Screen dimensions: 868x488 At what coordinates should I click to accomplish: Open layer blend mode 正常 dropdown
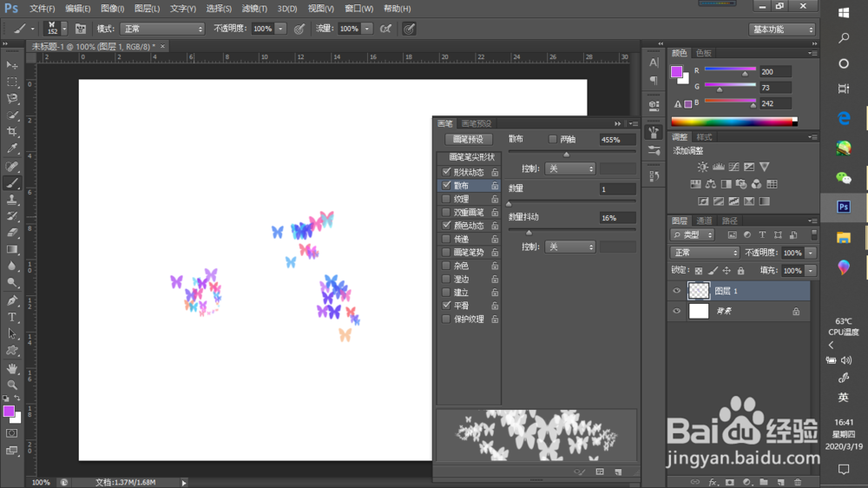pos(704,253)
